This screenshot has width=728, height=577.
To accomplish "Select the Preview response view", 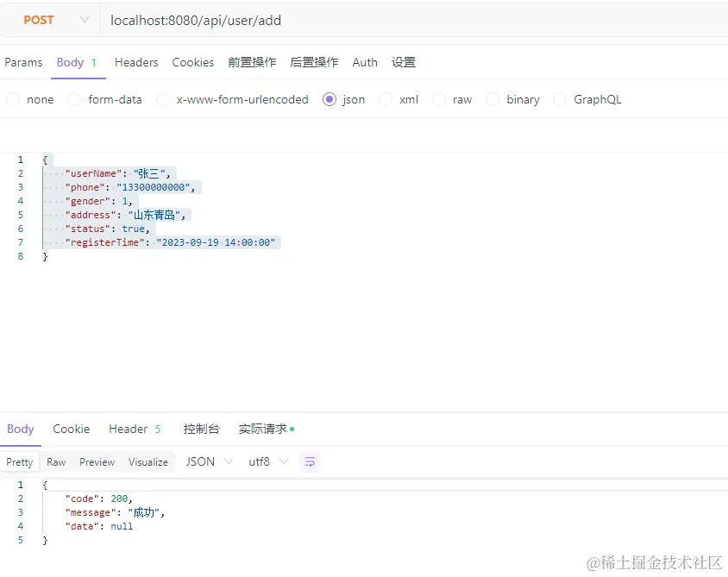I will [97, 462].
